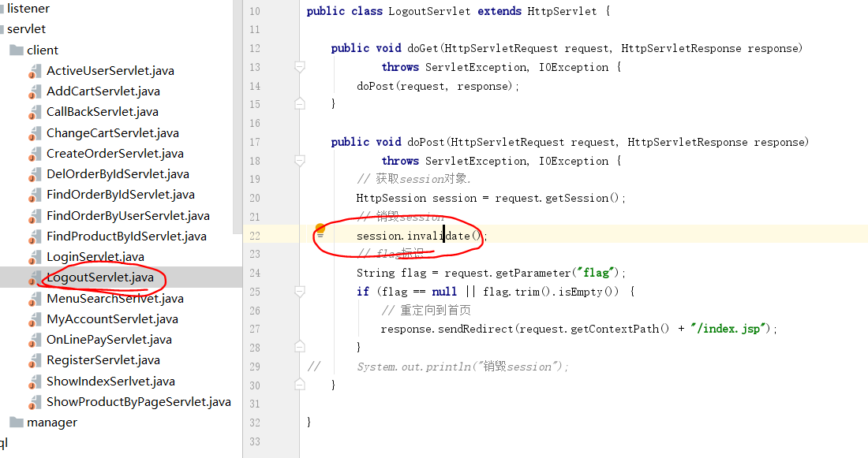Click the client folder icon
Viewport: 868px width, 458px height.
17,50
